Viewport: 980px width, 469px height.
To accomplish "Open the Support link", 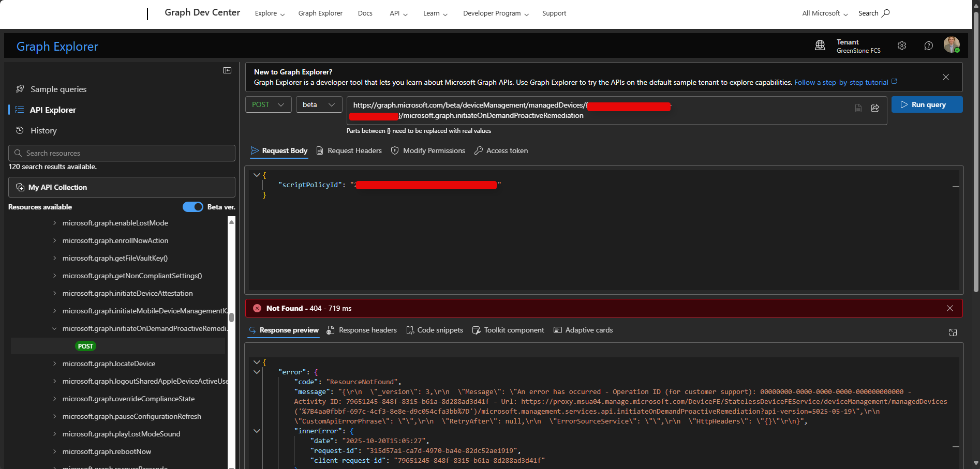I will click(x=554, y=13).
